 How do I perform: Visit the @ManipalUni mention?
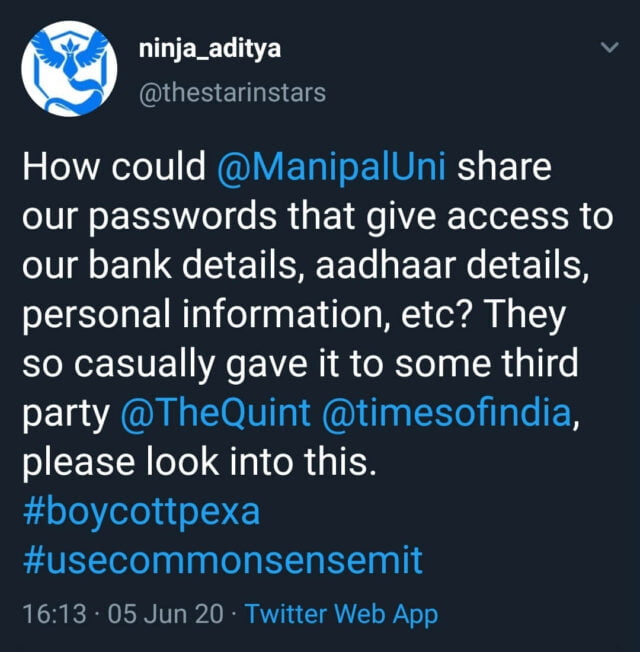tap(337, 167)
